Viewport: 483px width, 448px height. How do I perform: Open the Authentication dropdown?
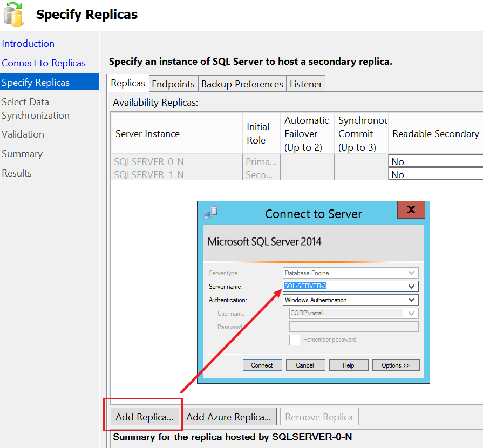412,300
